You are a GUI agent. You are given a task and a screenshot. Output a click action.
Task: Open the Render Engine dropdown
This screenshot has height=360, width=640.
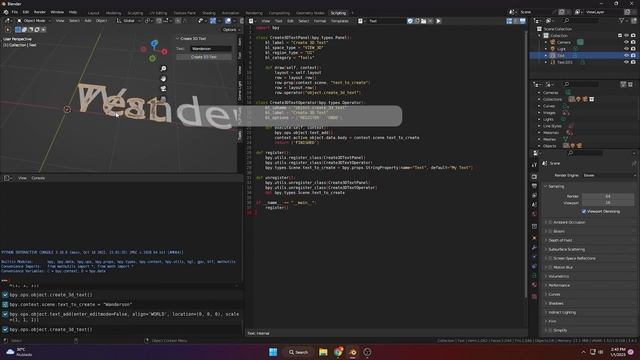(609, 175)
